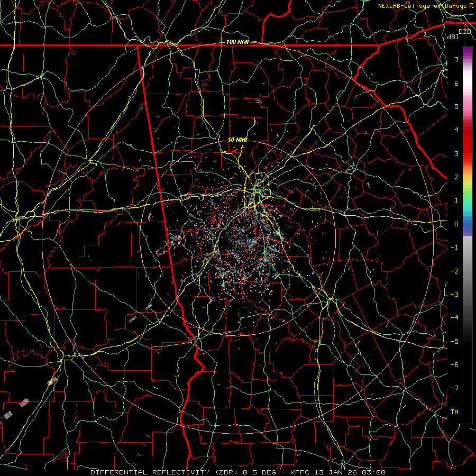The width and height of the screenshot is (476, 476).
Task: Click the TH threshold label on the scale
Action: pyautogui.click(x=454, y=412)
